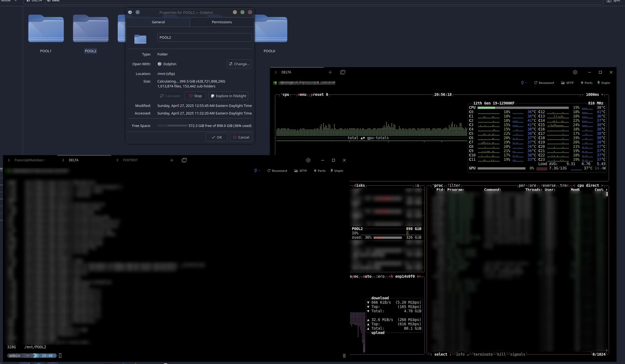The width and height of the screenshot is (625, 364).
Task: Open lightbulb hints dropdown in lower terminal
Action: (x=257, y=171)
